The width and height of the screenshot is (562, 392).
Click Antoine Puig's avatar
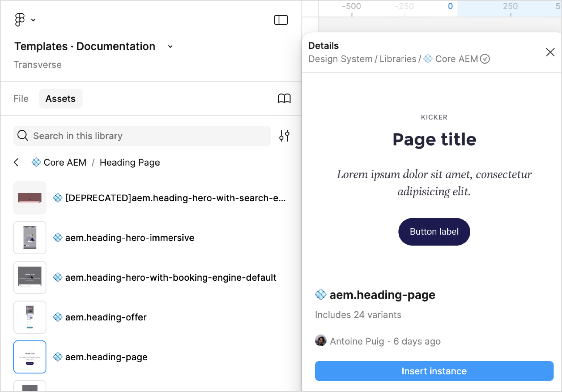coord(320,341)
